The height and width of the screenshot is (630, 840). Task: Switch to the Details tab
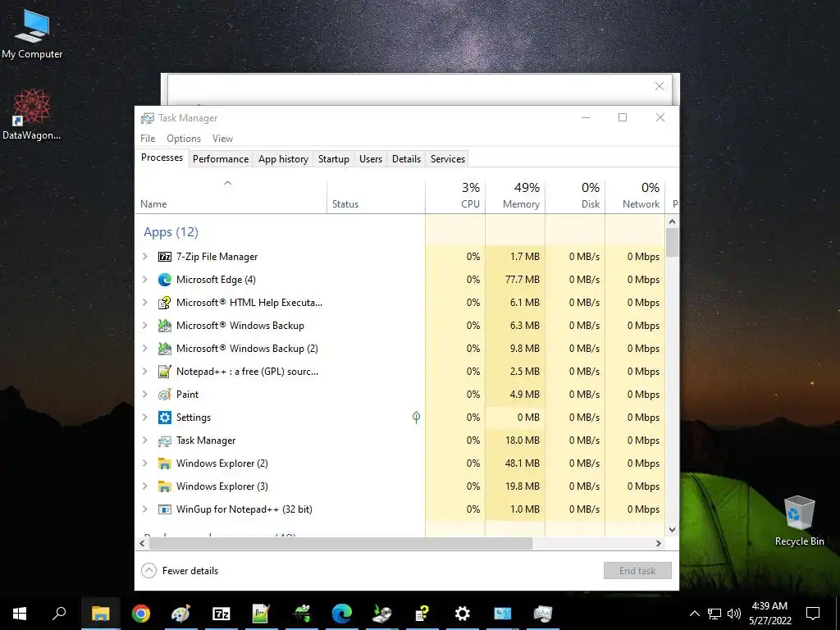407,159
